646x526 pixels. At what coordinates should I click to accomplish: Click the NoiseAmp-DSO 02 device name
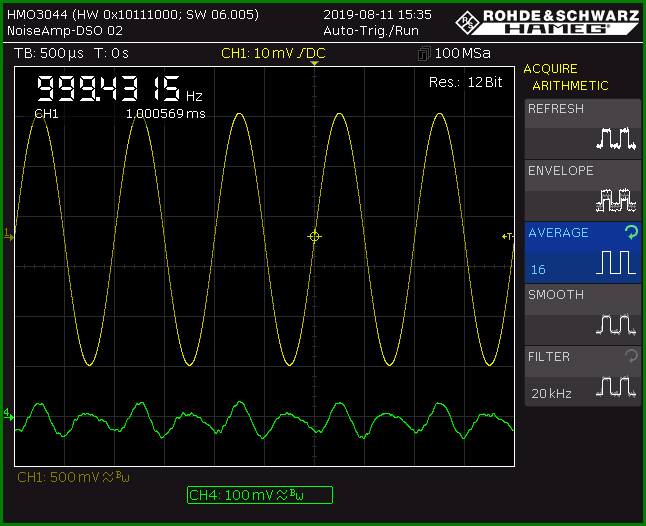[65, 31]
